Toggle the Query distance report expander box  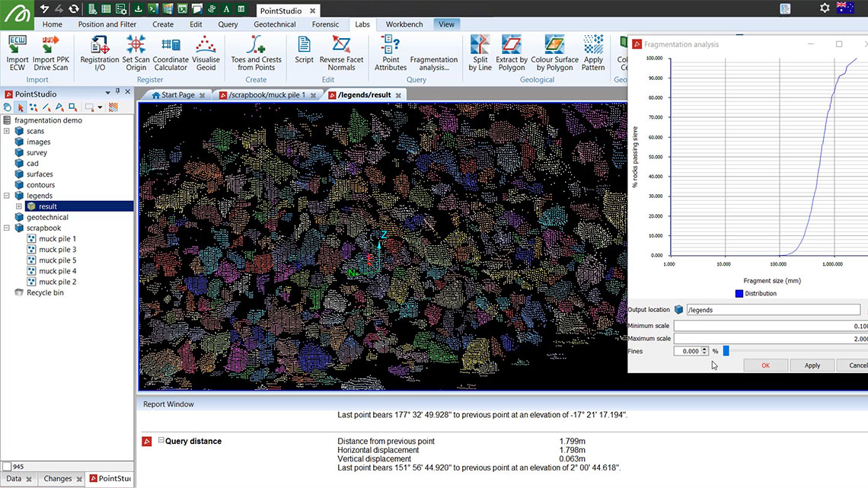pos(163,441)
